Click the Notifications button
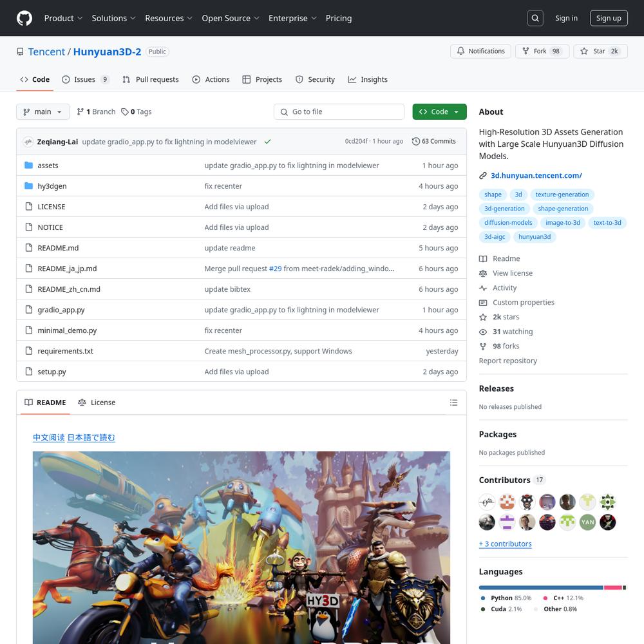The image size is (644, 644). (x=480, y=52)
